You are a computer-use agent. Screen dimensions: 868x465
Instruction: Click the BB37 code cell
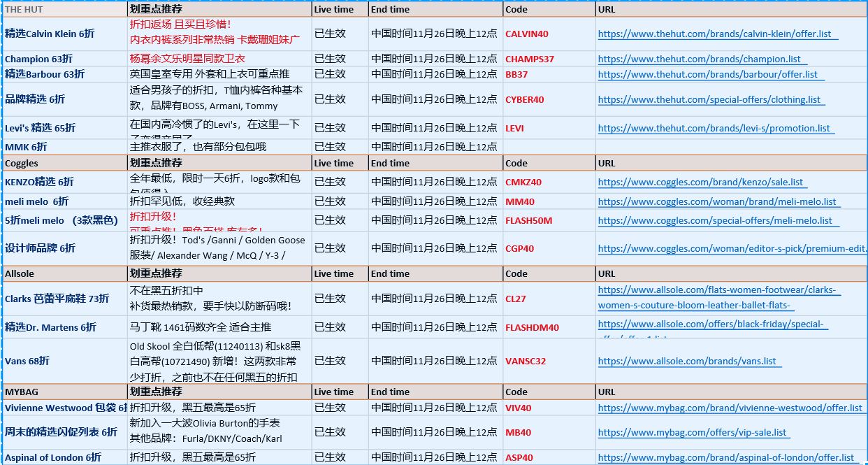(x=549, y=74)
